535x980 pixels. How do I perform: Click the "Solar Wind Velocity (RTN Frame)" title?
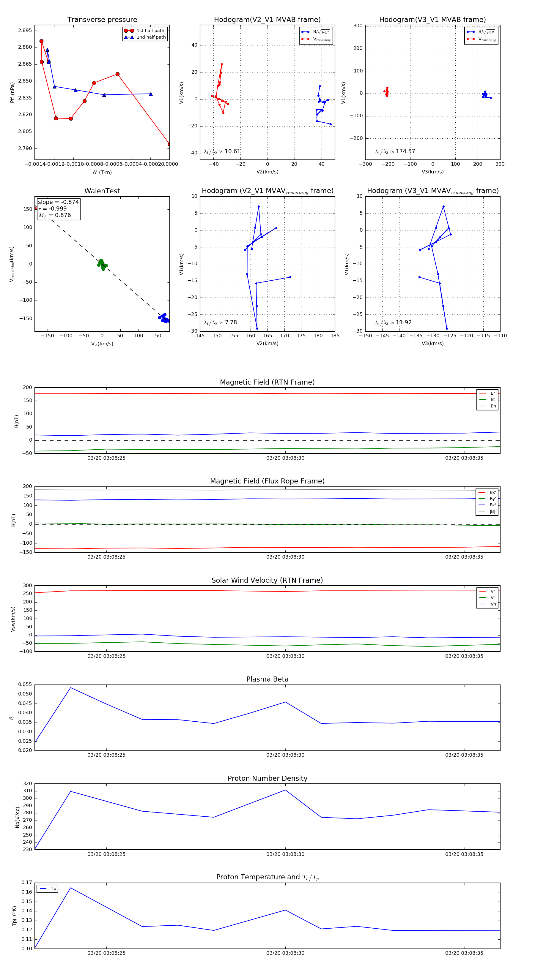click(x=267, y=581)
